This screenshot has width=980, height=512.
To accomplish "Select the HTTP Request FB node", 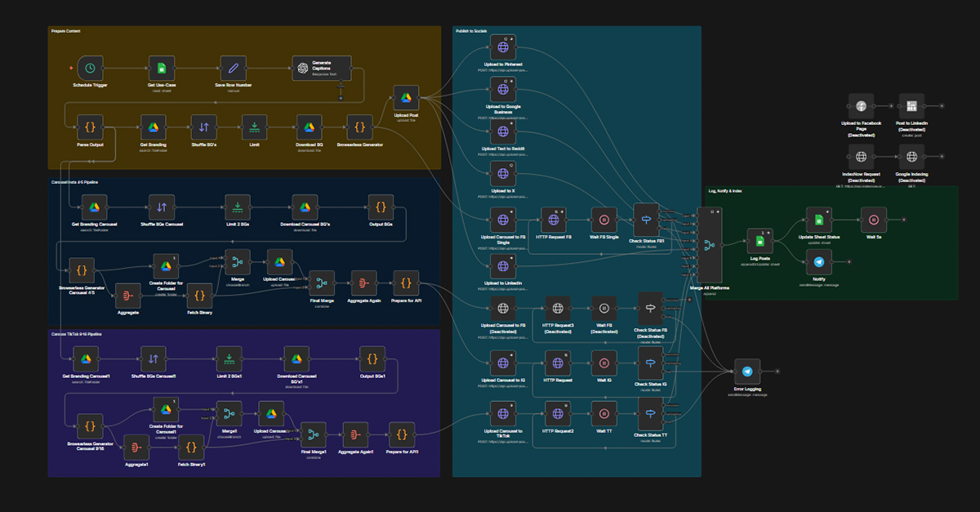I will coord(555,220).
